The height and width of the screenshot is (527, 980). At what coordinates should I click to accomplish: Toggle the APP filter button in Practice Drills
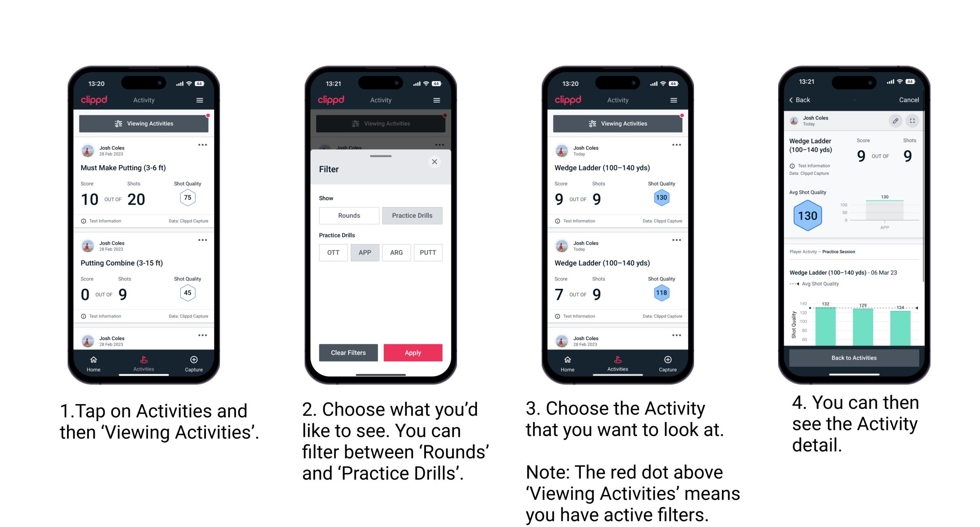(x=365, y=252)
